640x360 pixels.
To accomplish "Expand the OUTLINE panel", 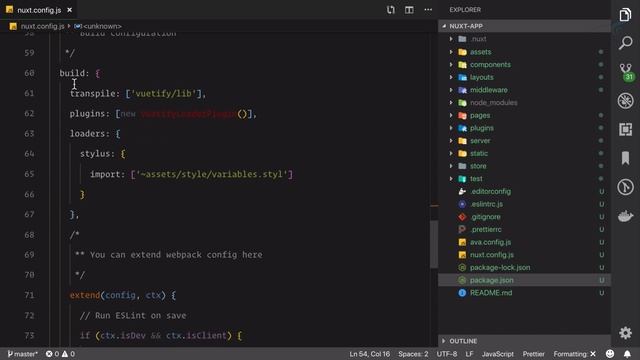I will point(524,341).
